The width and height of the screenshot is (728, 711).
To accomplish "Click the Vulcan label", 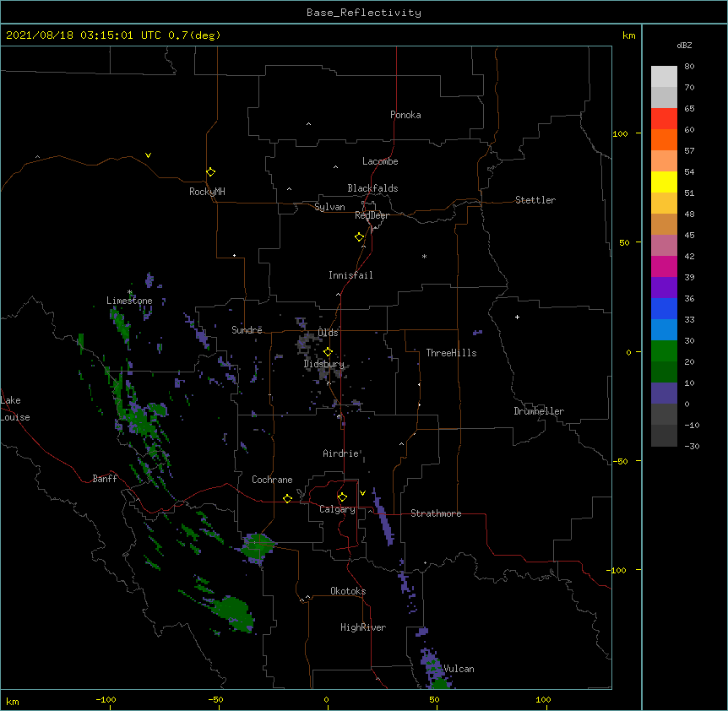I will coord(459,669).
